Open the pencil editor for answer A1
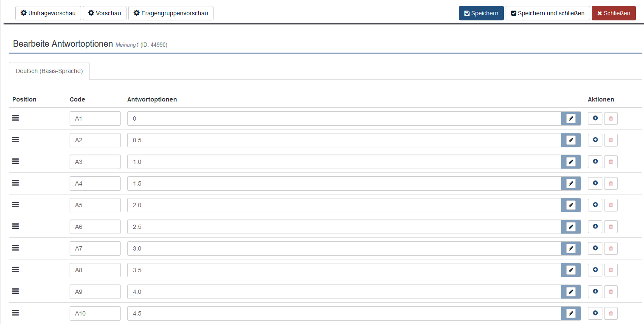This screenshot has width=644, height=324. (x=571, y=118)
